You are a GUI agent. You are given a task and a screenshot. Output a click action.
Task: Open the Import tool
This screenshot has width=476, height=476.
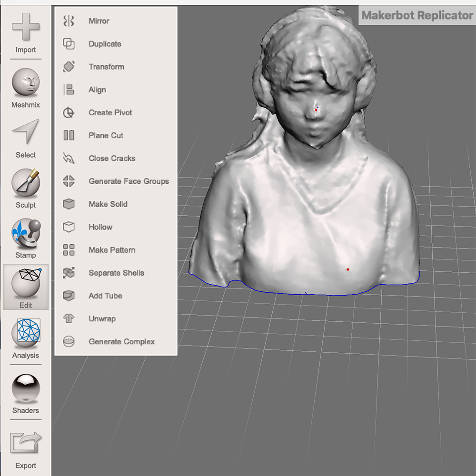coord(26,33)
